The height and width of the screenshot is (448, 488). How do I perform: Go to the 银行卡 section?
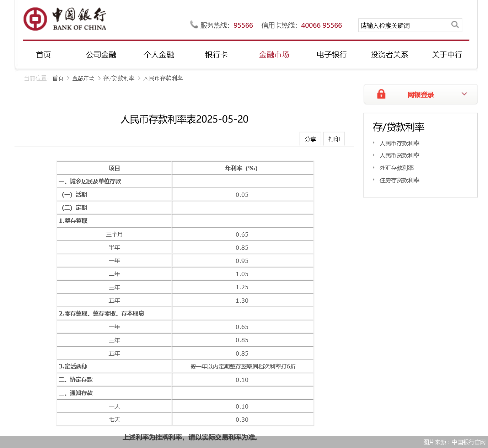(x=216, y=55)
